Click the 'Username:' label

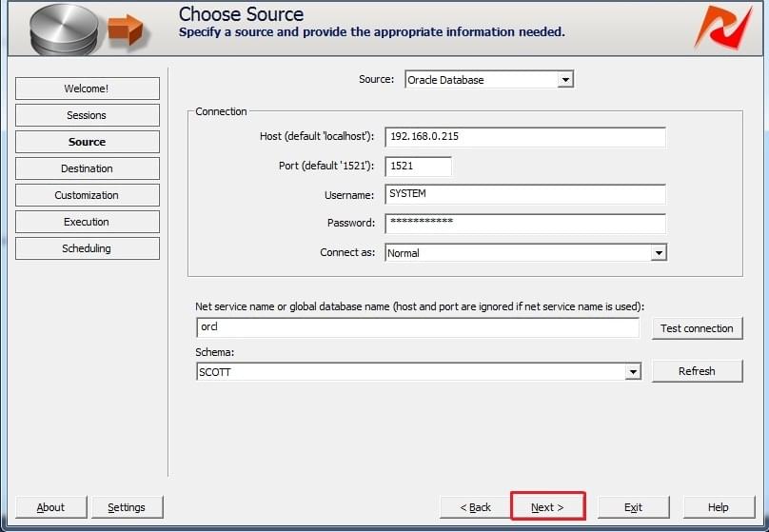coord(349,195)
